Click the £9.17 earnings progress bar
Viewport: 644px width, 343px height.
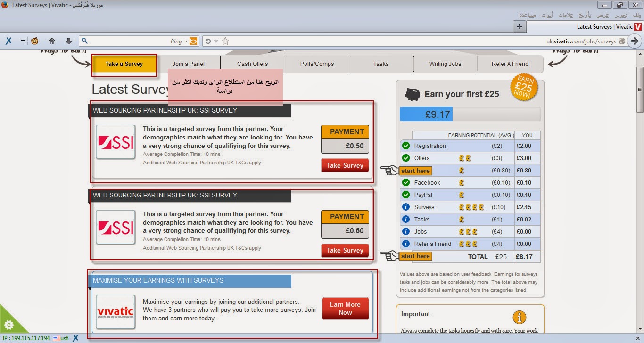coord(470,114)
